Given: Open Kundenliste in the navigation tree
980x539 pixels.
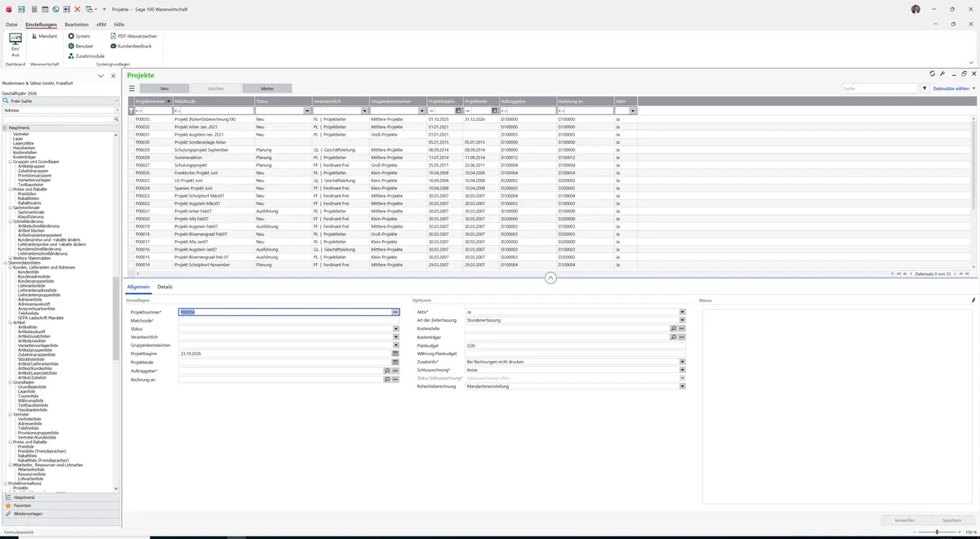Looking at the screenshot, I should (29, 272).
